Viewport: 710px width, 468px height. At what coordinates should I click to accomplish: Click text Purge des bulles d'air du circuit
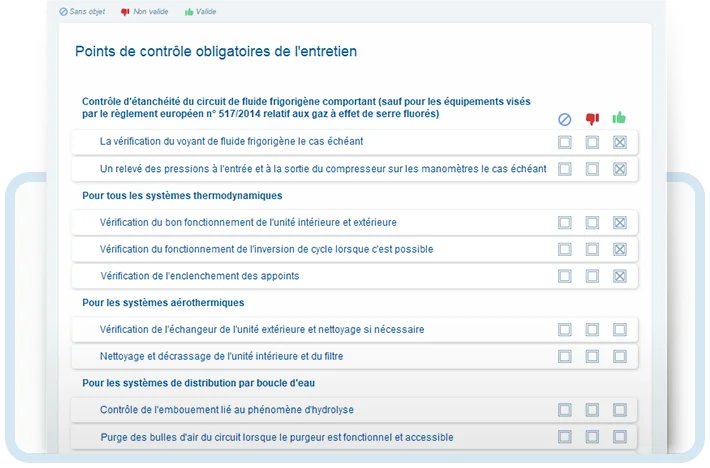(277, 437)
